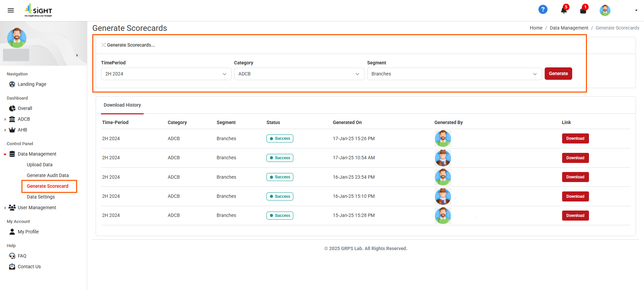This screenshot has width=644, height=290.
Task: Select Generate Scorecard submenu item
Action: pyautogui.click(x=48, y=186)
